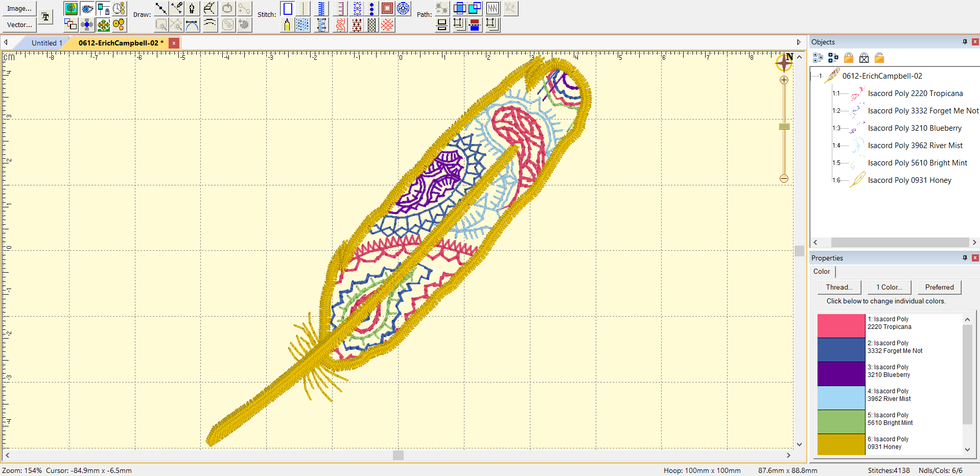Viewport: 980px width, 476px height.
Task: Select the bezier curve draw tool
Action: tap(192, 25)
